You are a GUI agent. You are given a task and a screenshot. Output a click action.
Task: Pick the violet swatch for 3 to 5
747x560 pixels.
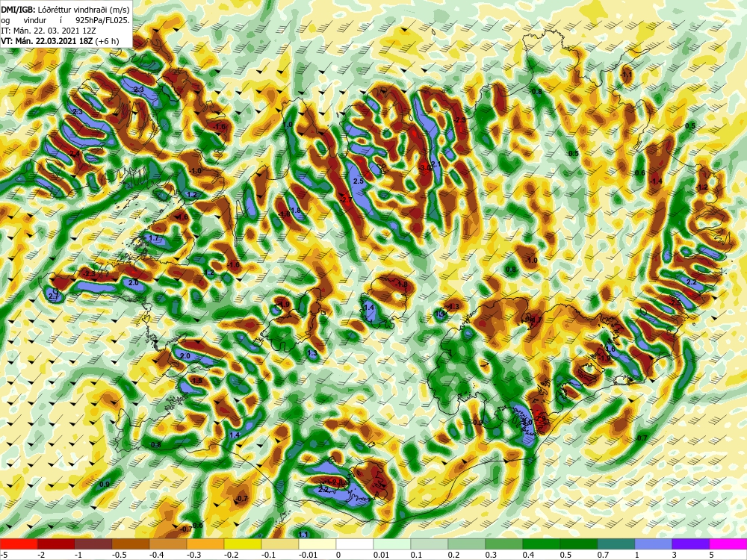pos(691,544)
